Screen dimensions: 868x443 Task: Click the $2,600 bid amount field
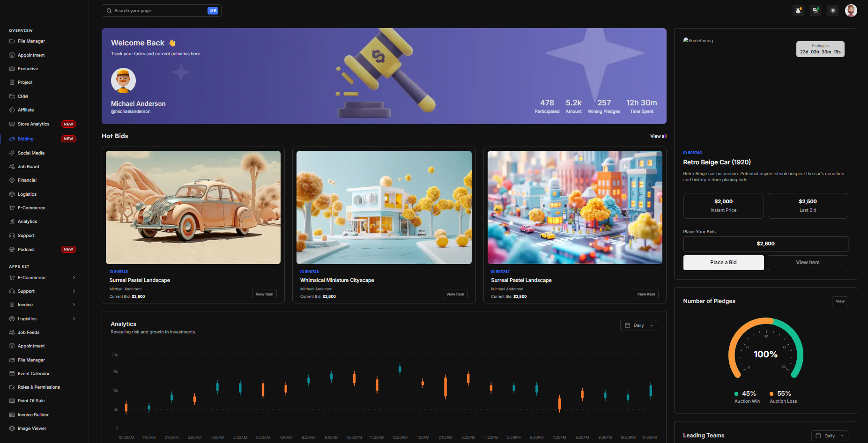coord(765,244)
